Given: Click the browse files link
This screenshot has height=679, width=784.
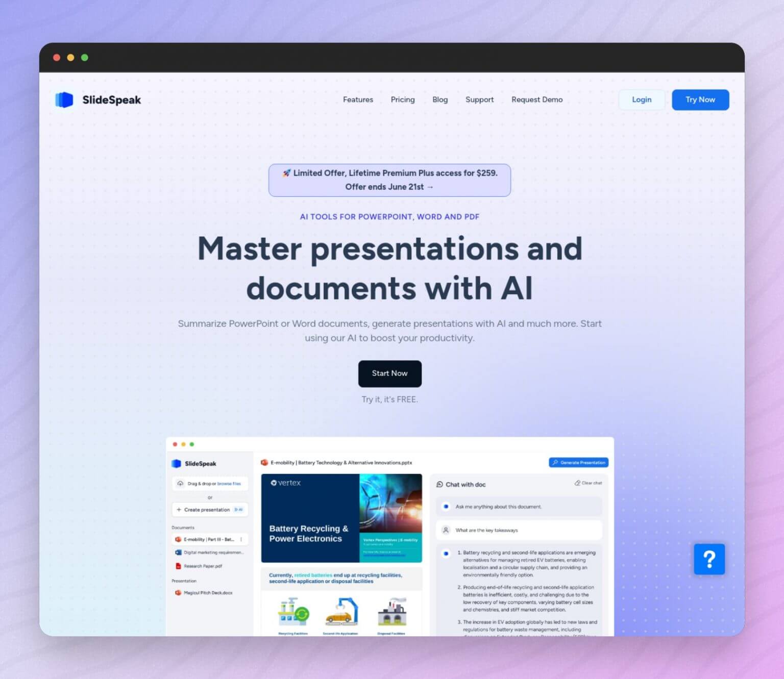Looking at the screenshot, I should [229, 484].
